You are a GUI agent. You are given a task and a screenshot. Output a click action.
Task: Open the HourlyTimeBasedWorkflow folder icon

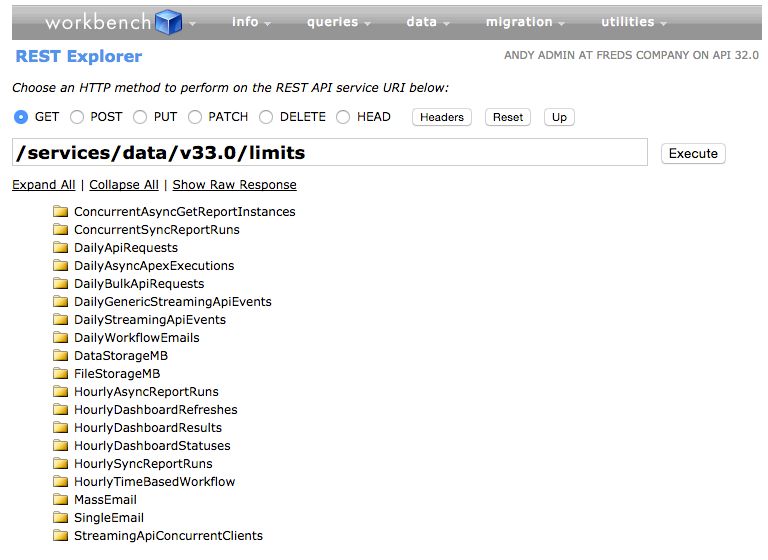(60, 482)
